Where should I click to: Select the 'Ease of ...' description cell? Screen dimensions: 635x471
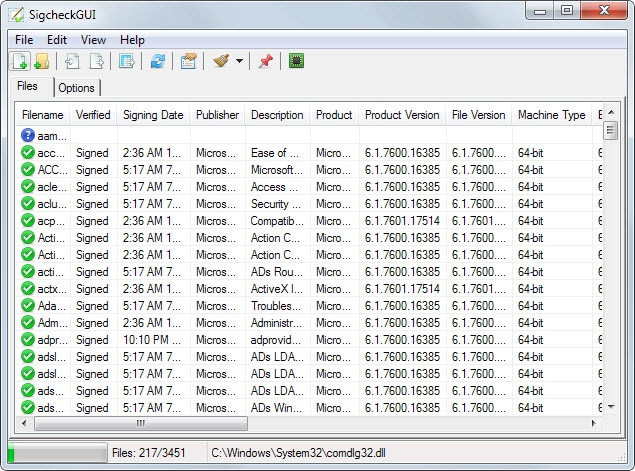tap(275, 153)
